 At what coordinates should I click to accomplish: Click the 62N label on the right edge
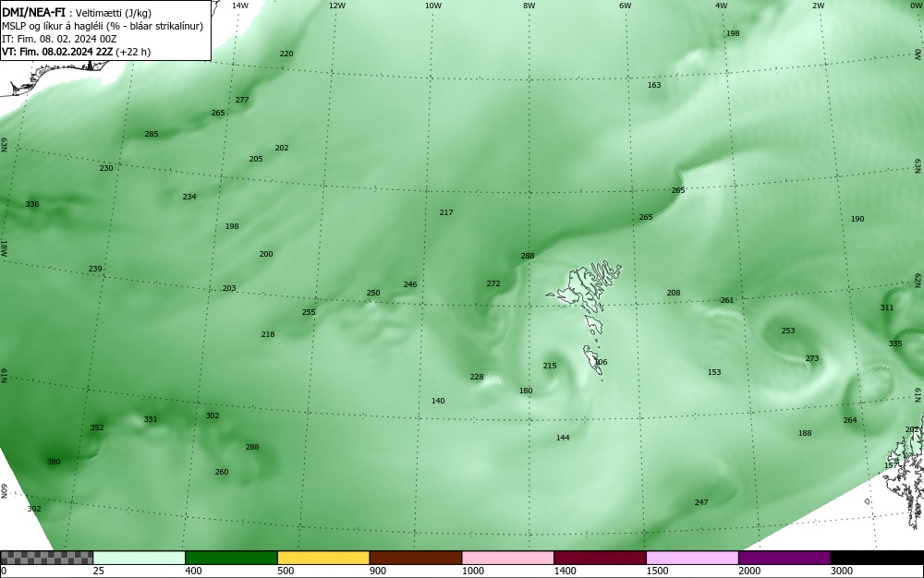[x=918, y=280]
